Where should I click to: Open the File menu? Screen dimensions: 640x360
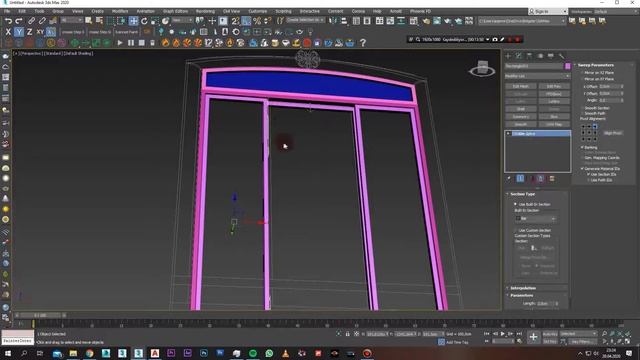[7, 11]
